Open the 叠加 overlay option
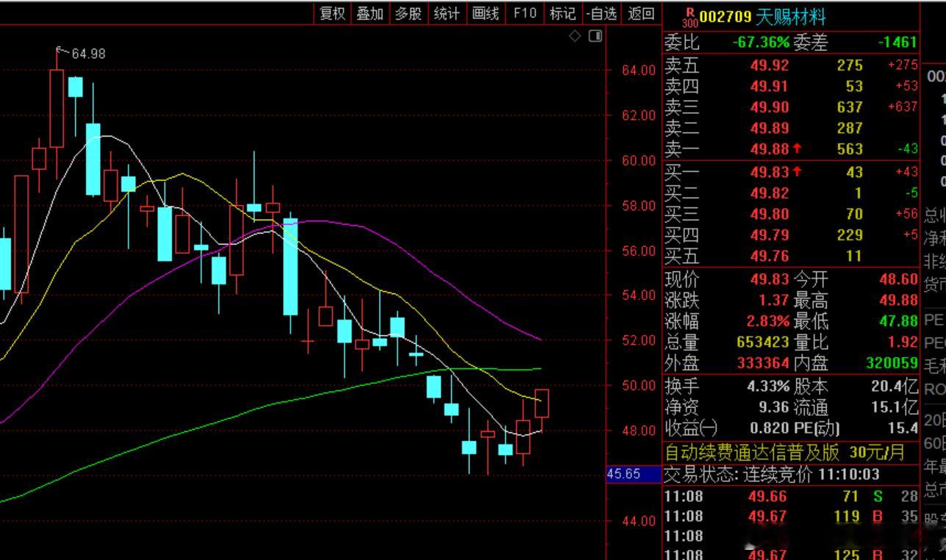The height and width of the screenshot is (560, 946). [370, 13]
